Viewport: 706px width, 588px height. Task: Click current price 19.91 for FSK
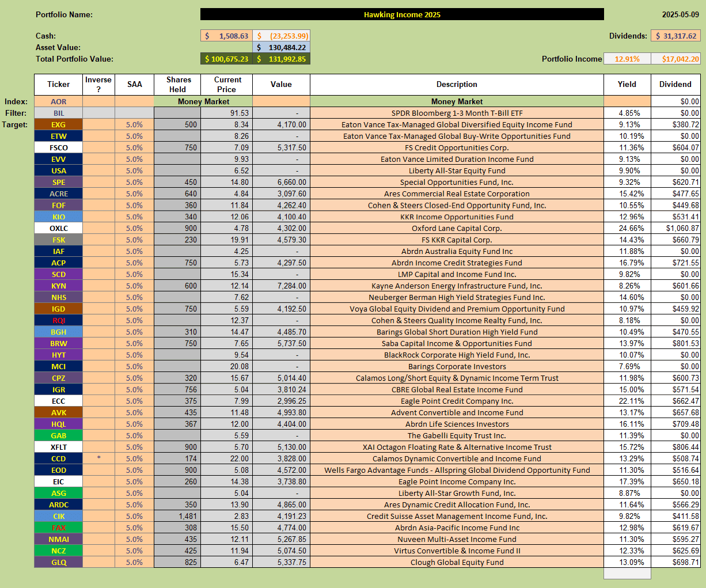pyautogui.click(x=227, y=240)
